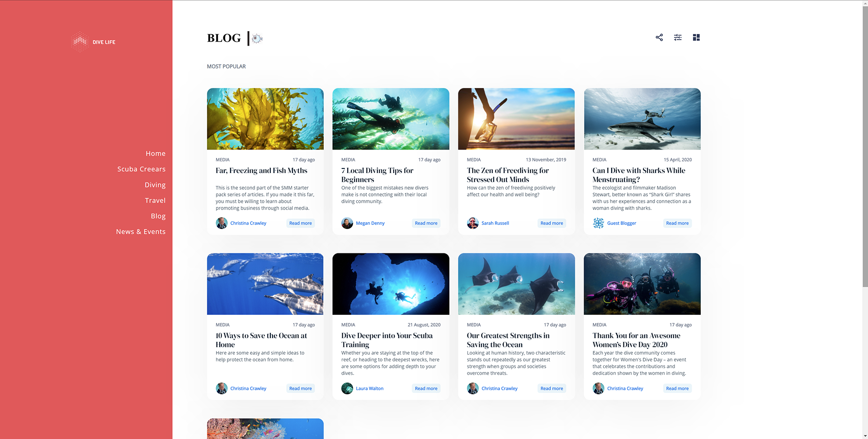This screenshot has height=439, width=868.
Task: Read more on 10 Ways to Save the Ocean
Action: pyautogui.click(x=301, y=388)
